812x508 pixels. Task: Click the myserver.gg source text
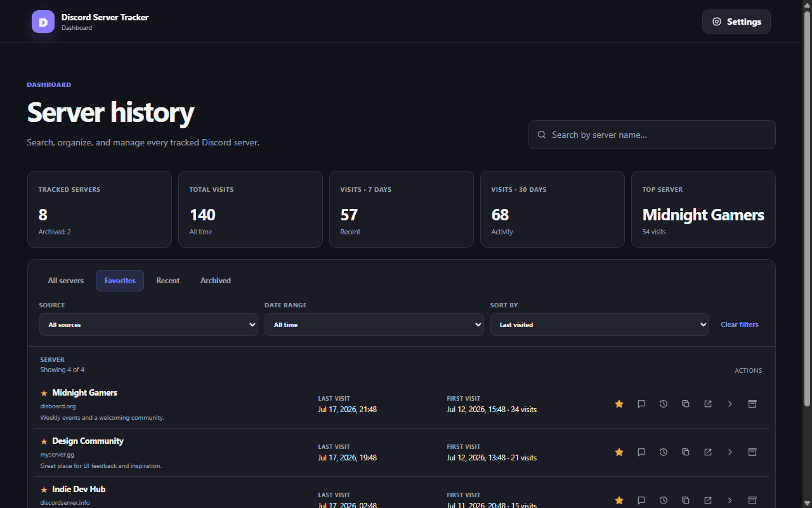(x=58, y=455)
